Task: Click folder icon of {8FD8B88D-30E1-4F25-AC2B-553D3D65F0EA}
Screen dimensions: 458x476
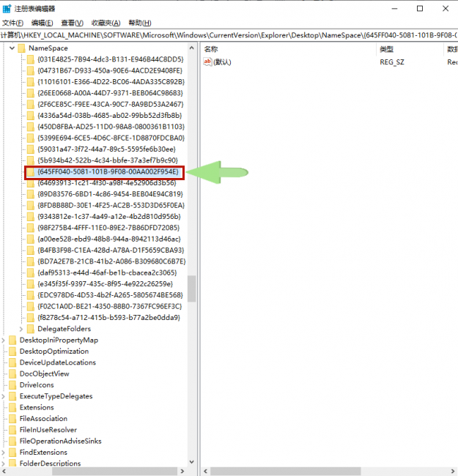Action: [x=30, y=205]
